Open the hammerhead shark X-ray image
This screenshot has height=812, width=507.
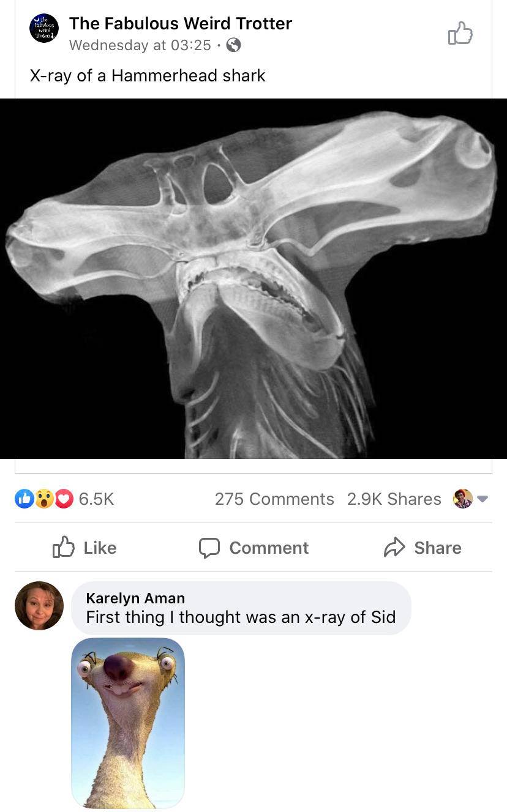(254, 278)
